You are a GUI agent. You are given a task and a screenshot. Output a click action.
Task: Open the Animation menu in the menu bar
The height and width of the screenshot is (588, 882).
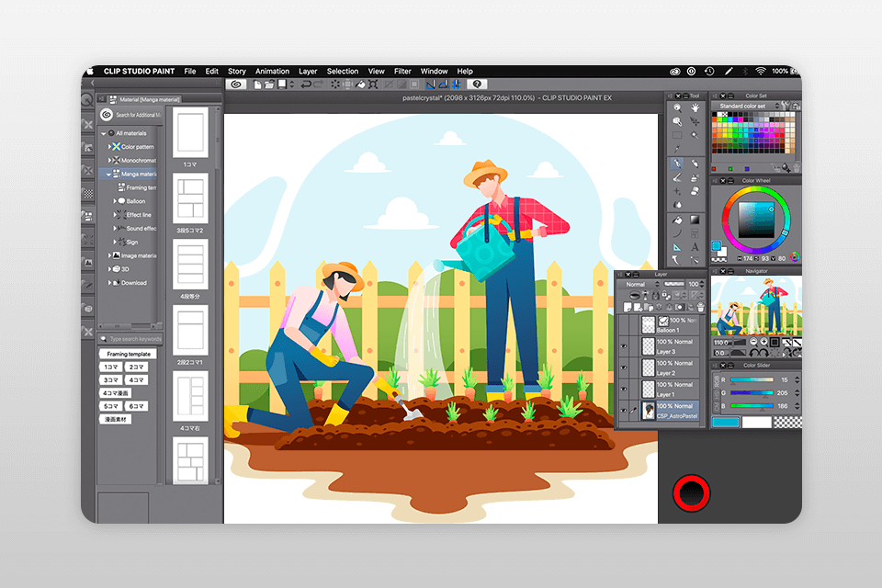tap(272, 71)
